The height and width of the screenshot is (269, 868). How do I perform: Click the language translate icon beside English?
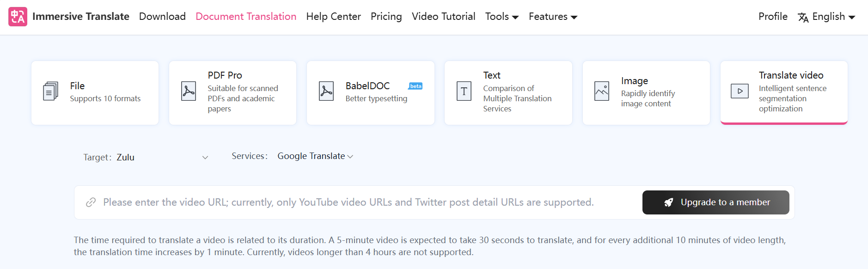click(803, 17)
